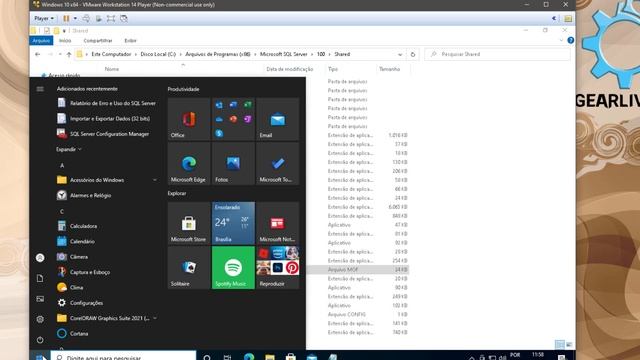The image size is (640, 360).
Task: Pause the virtual machine in VMware toolbar
Action: [x=66, y=18]
